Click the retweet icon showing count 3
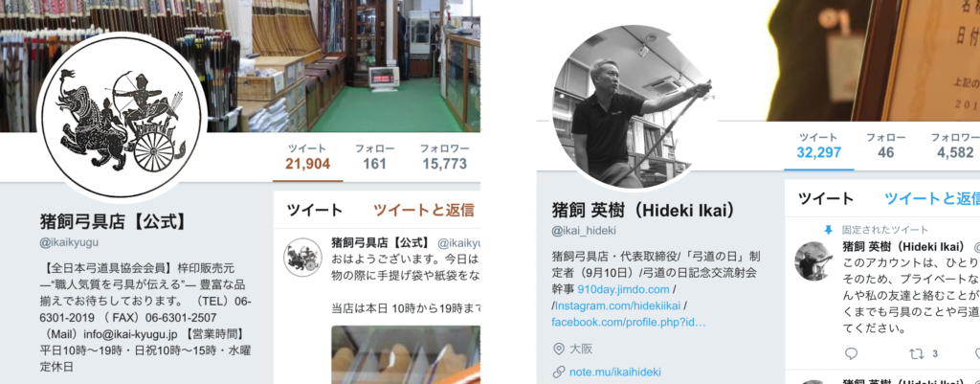Image resolution: width=980 pixels, height=384 pixels. [x=916, y=353]
